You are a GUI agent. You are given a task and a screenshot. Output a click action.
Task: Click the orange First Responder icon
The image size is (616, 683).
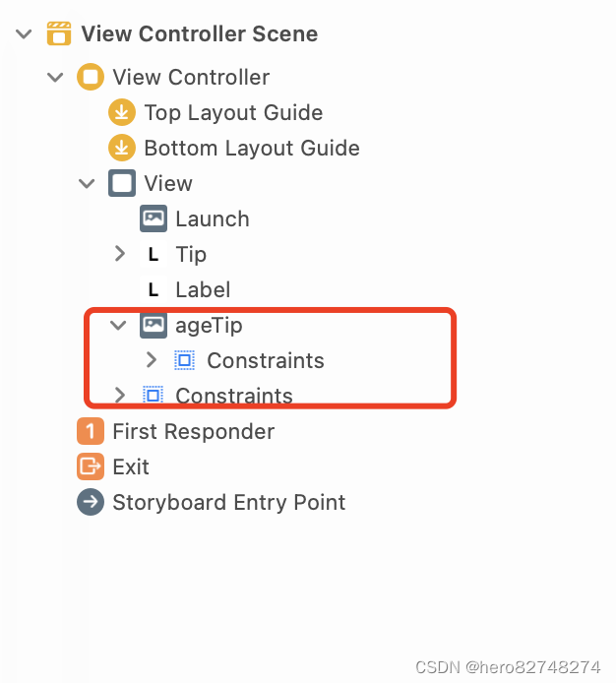pos(91,431)
